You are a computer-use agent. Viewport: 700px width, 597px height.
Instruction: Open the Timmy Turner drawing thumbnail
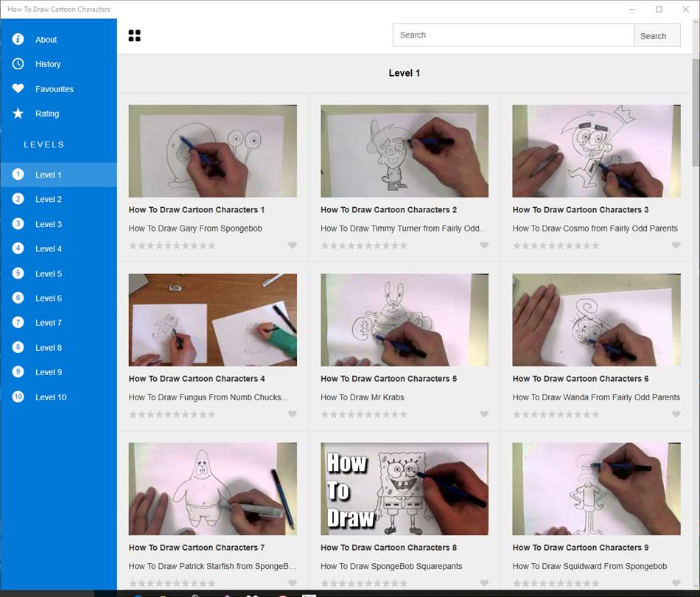pyautogui.click(x=405, y=151)
